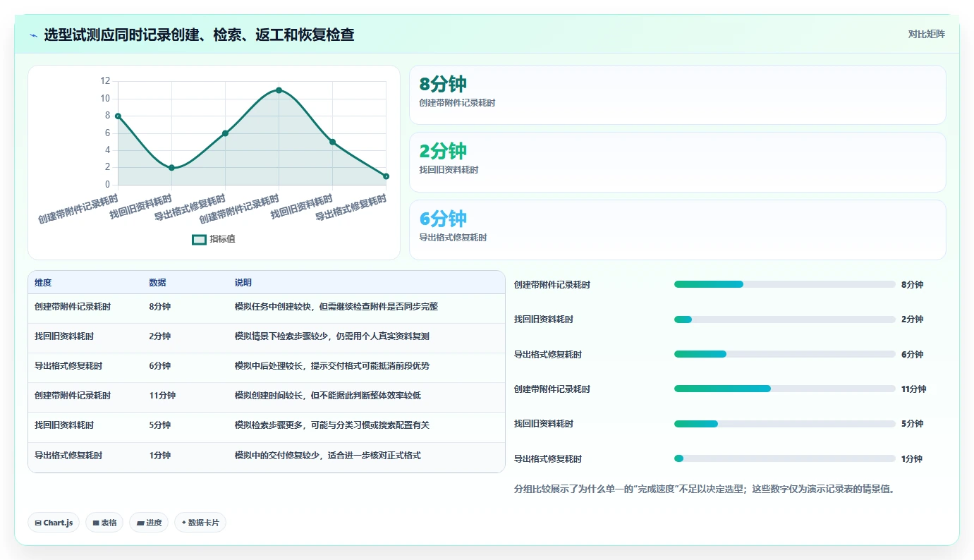Click the chart data point at value 11
The image size is (974, 560).
click(x=279, y=90)
